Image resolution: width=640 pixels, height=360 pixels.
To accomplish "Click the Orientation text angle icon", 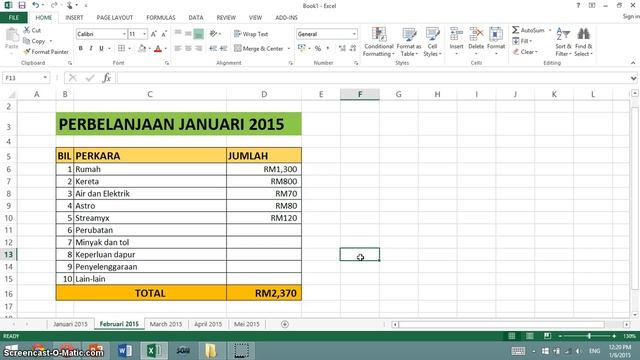I will [213, 34].
